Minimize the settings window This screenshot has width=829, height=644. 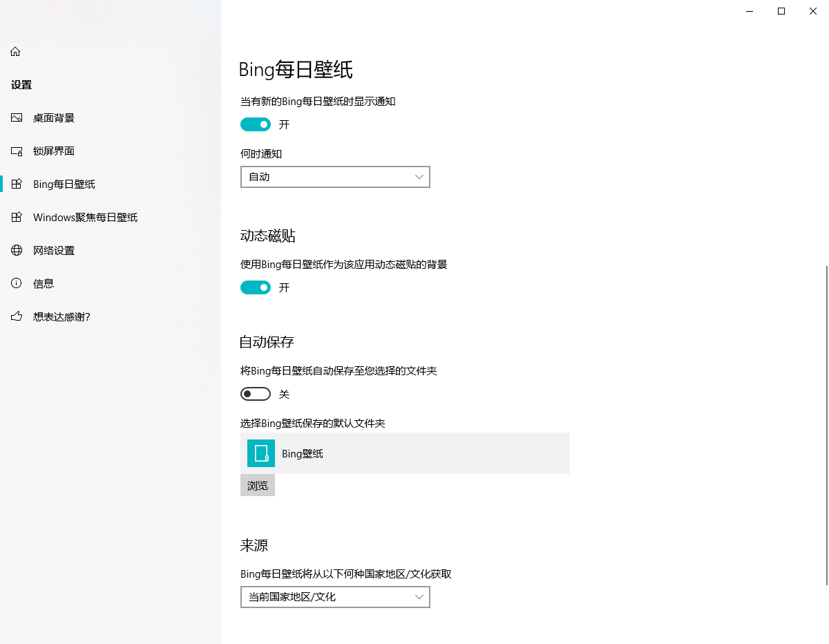click(x=750, y=11)
